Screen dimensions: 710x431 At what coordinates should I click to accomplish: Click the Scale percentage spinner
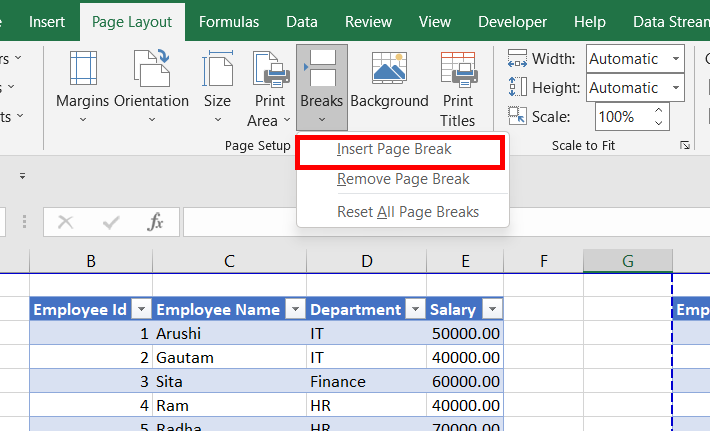pyautogui.click(x=659, y=117)
